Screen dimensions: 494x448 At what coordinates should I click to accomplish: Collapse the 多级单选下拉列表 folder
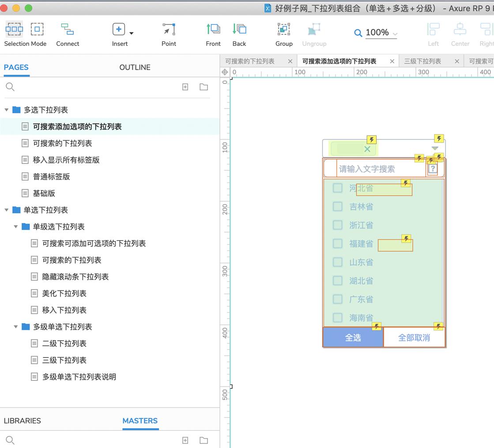coord(16,327)
